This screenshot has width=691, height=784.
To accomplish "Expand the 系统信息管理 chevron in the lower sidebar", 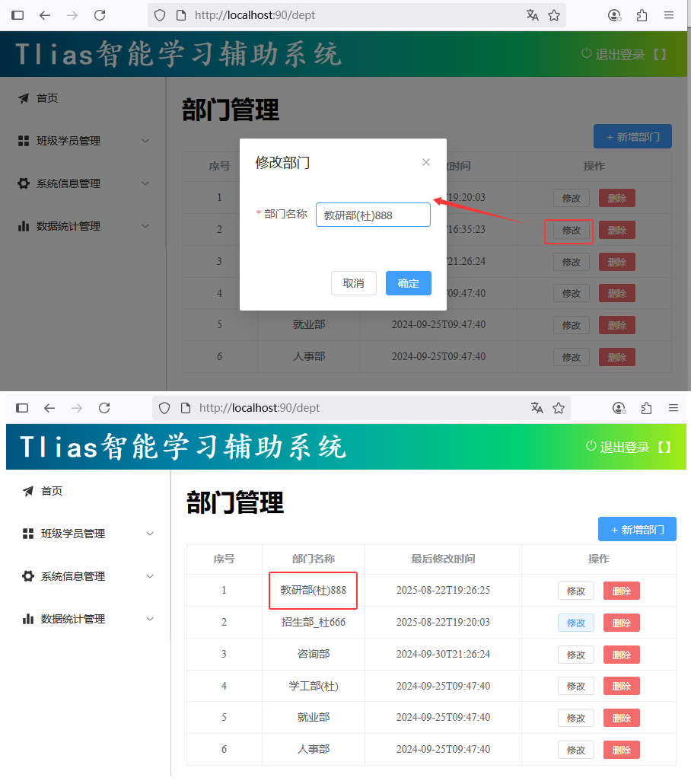I will [x=150, y=576].
